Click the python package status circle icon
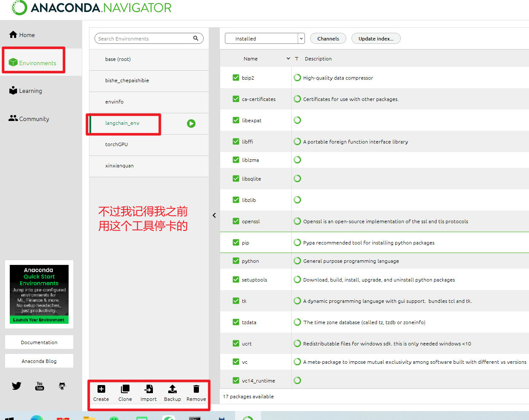The width and height of the screenshot is (529, 420). [x=297, y=261]
